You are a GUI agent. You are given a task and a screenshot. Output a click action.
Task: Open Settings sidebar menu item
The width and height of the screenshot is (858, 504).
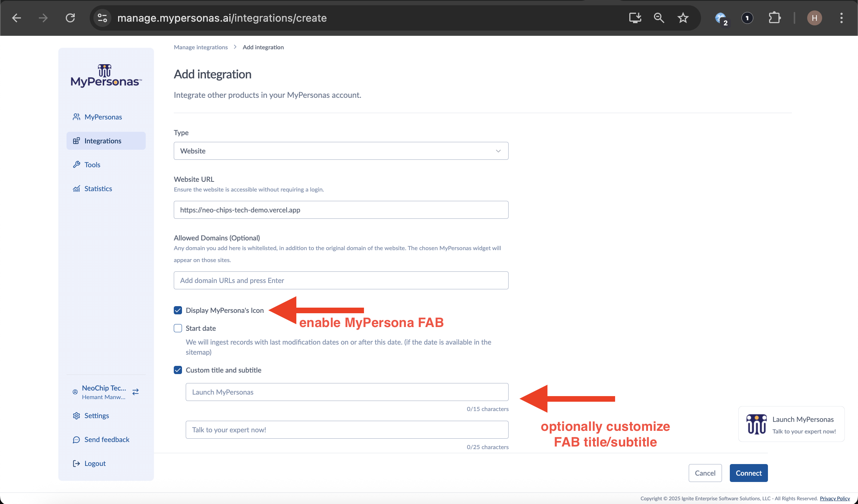(x=106, y=416)
